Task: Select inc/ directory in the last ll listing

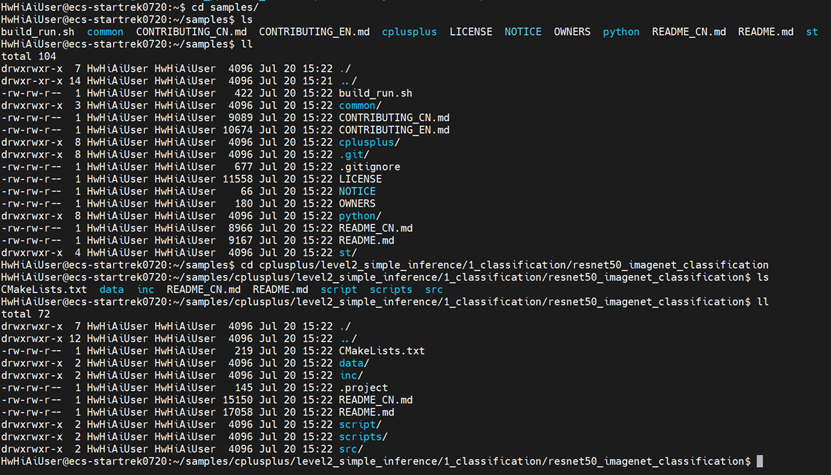Action: click(351, 375)
